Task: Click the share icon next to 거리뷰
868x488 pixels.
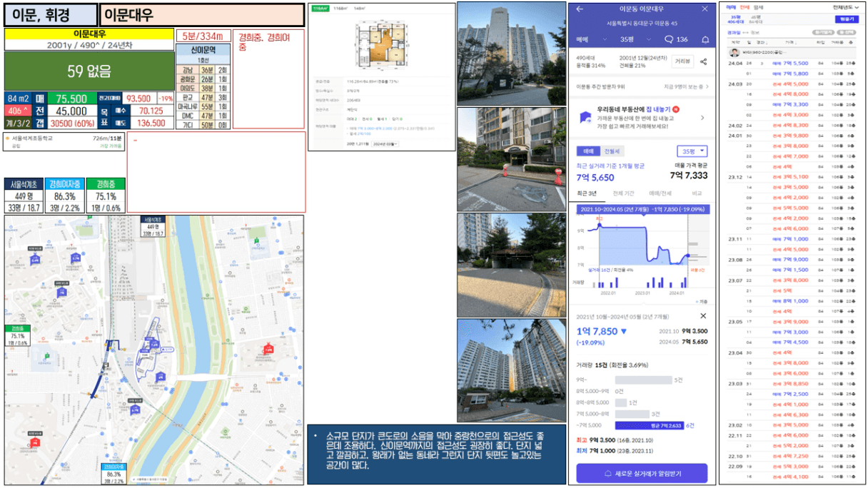Action: (x=703, y=61)
